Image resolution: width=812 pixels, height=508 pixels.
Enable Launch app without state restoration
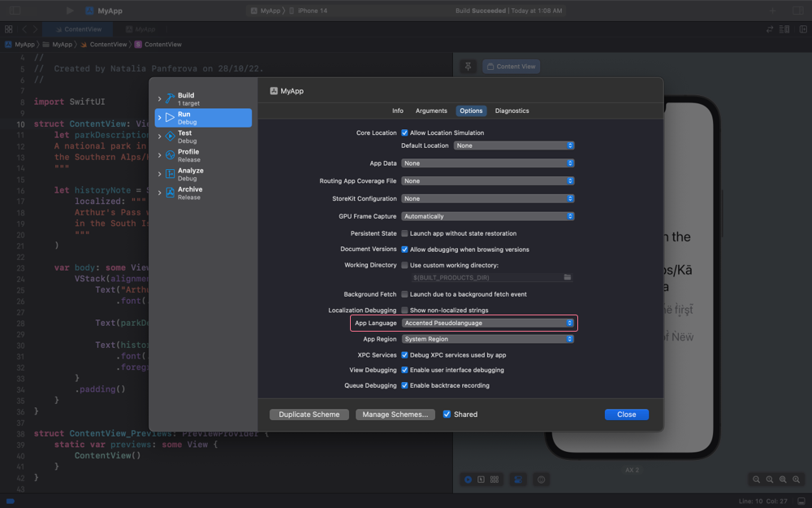pos(404,234)
